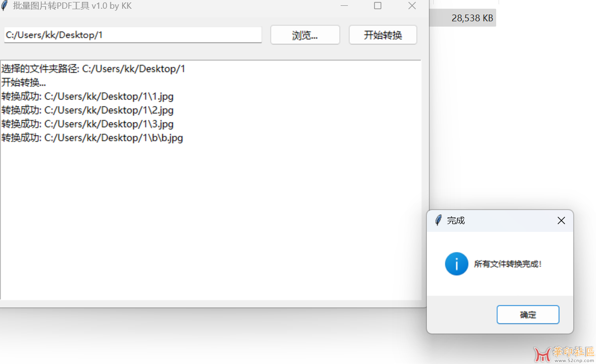The height and width of the screenshot is (364, 596).
Task: Click the 3.jpg conversion success log line
Action: [87, 124]
